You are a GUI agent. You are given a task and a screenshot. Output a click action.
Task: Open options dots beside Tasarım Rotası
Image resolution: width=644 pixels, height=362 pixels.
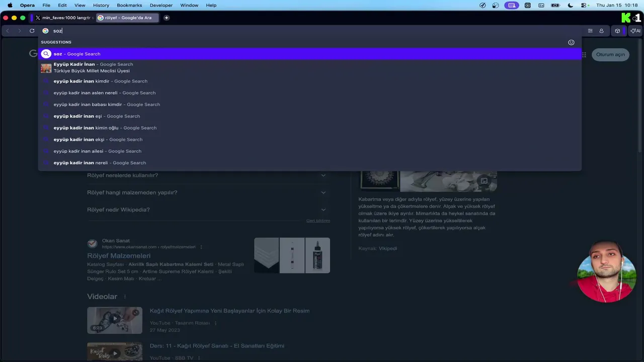pyautogui.click(x=215, y=323)
